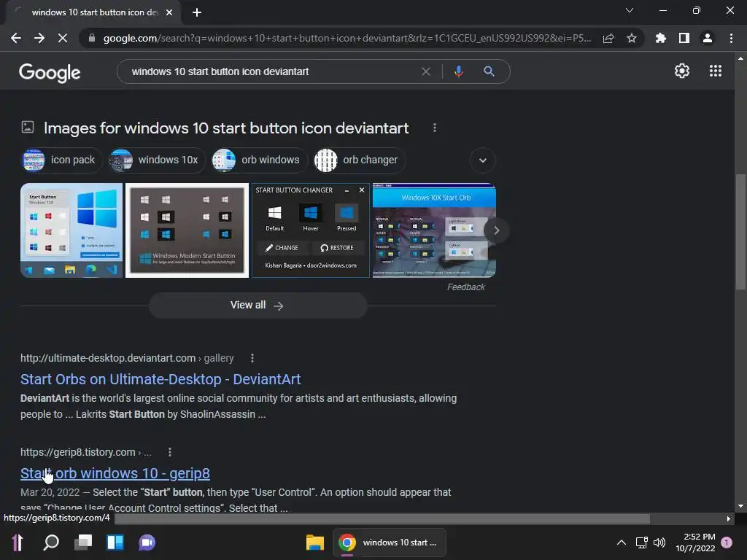The image size is (747, 560).
Task: Switch to the Chrome taskbar window
Action: click(390, 542)
